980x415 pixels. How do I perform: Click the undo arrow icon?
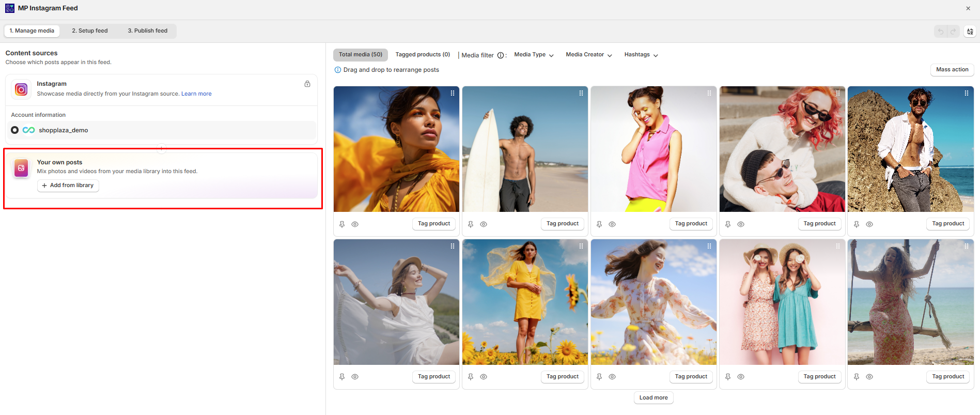941,32
